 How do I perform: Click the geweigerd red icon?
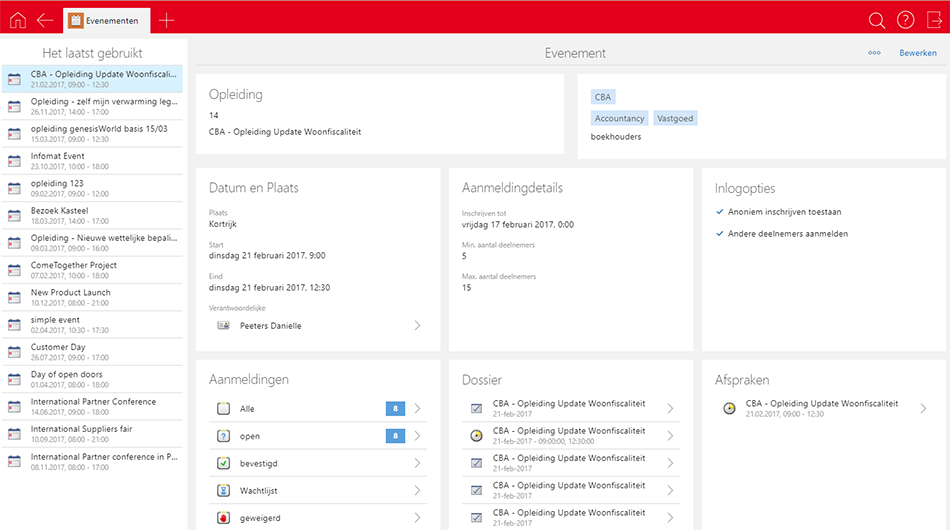pyautogui.click(x=223, y=517)
